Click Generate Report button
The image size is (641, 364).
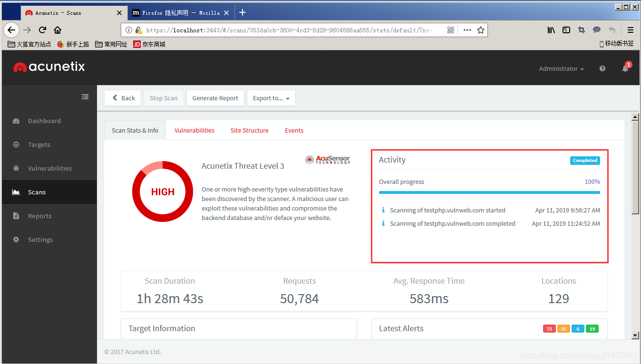(x=215, y=98)
